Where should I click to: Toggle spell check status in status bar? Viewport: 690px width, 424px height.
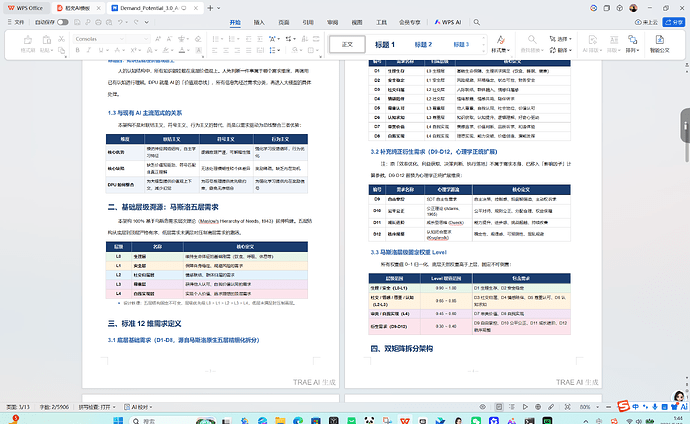point(97,407)
